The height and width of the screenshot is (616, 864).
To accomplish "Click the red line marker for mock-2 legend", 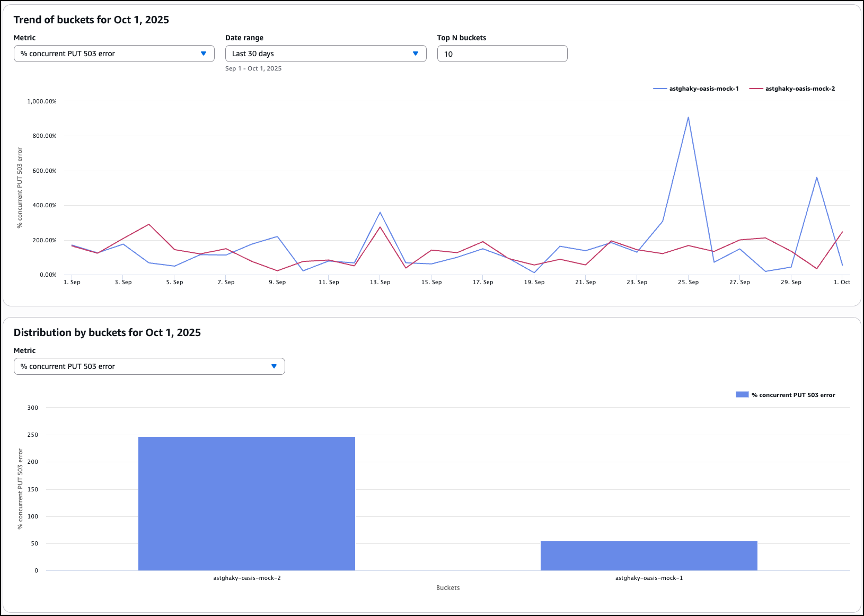I will (x=756, y=89).
